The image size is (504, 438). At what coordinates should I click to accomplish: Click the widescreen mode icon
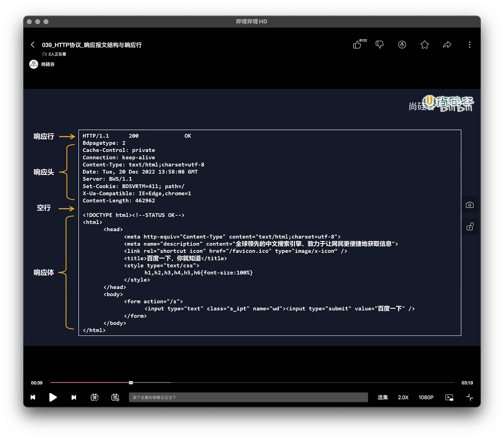[470, 397]
